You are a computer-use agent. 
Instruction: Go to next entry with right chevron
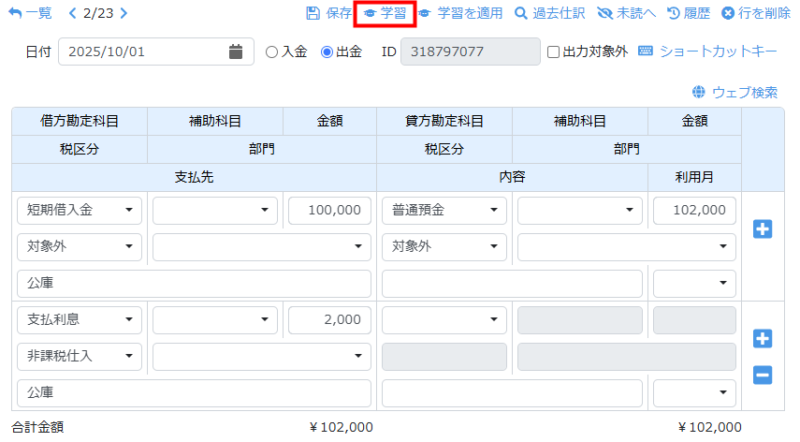[123, 14]
